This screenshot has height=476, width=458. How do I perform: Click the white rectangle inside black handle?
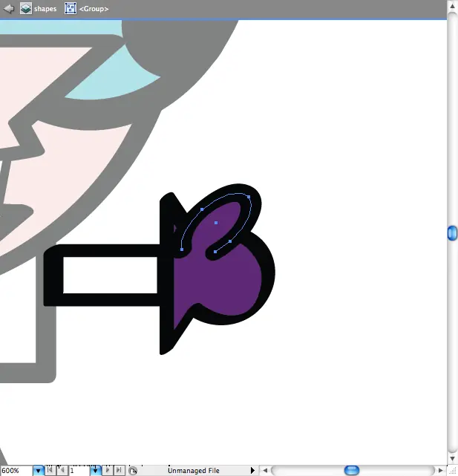coord(110,275)
